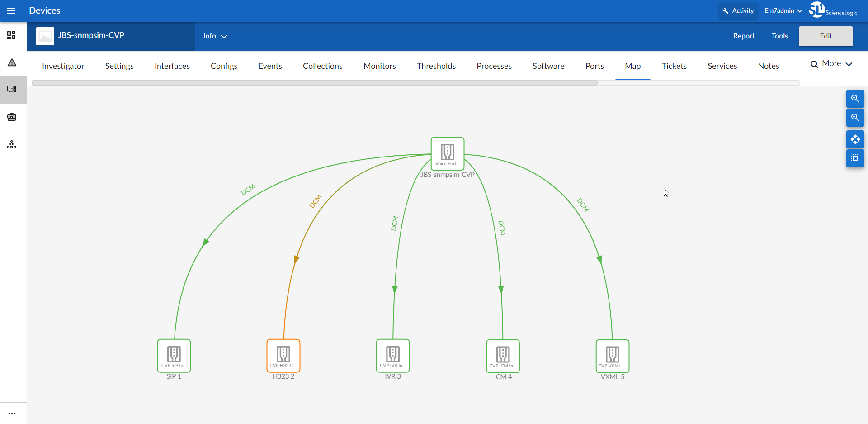Switch to the Interfaces tab
Screen dimensions: 868x424
[x=172, y=66]
